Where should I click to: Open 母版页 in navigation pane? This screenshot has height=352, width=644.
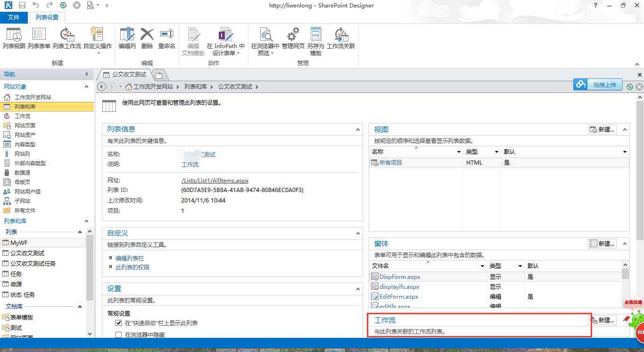click(22, 182)
